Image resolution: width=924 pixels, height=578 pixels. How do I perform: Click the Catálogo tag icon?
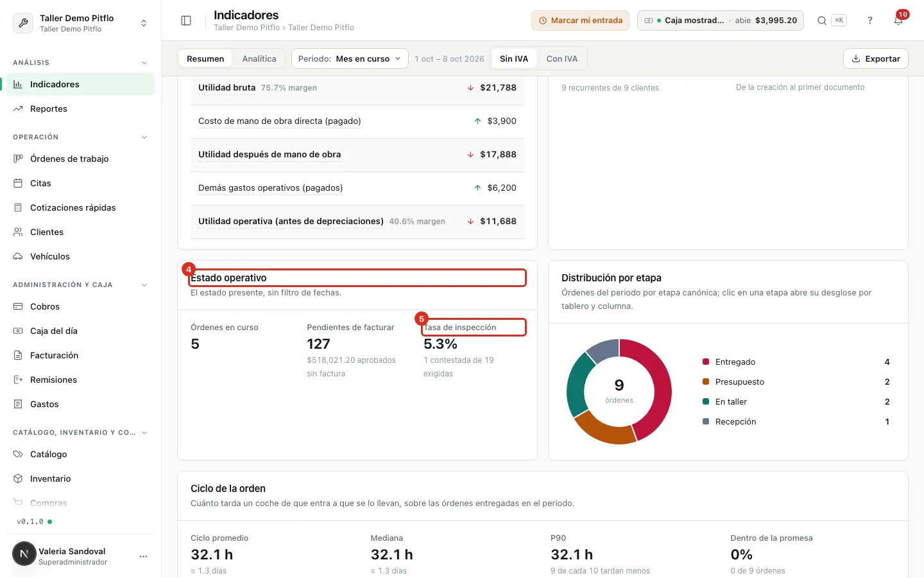(x=18, y=454)
